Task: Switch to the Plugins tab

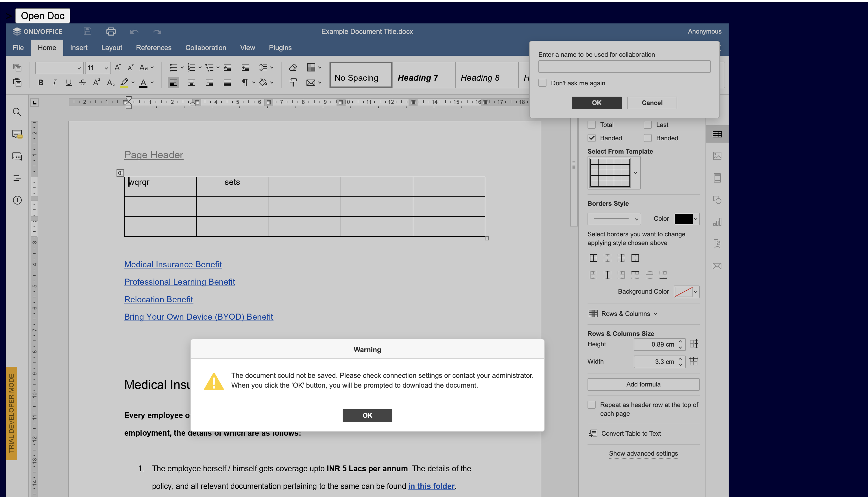Action: (280, 47)
